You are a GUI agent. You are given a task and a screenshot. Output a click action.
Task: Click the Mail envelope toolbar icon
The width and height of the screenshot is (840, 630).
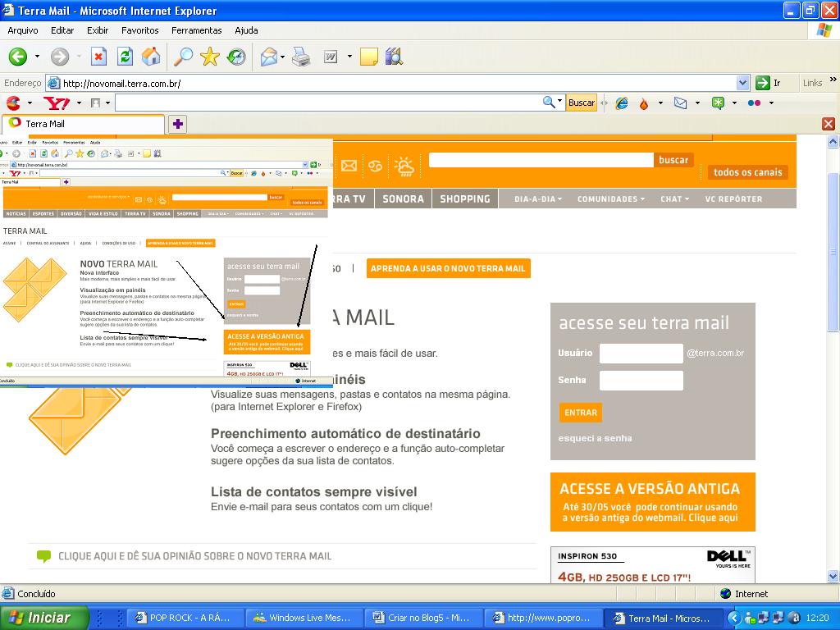click(269, 57)
